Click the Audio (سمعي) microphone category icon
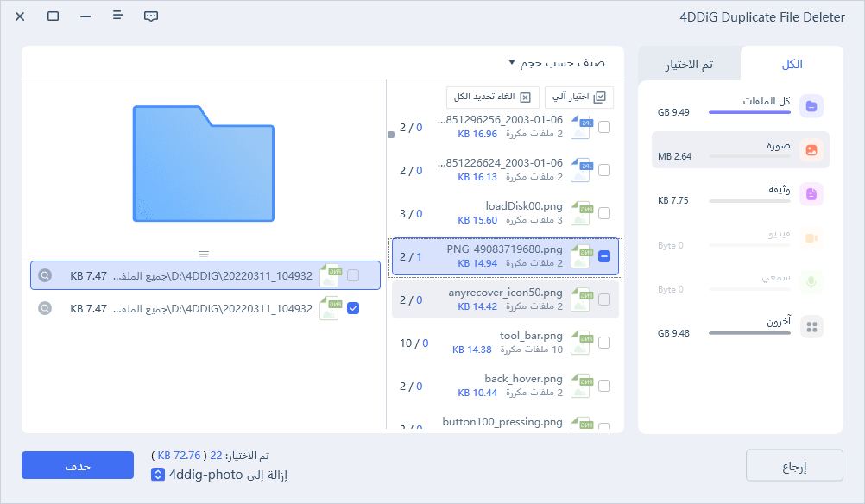Viewport: 865px width, 504px height. (x=811, y=282)
